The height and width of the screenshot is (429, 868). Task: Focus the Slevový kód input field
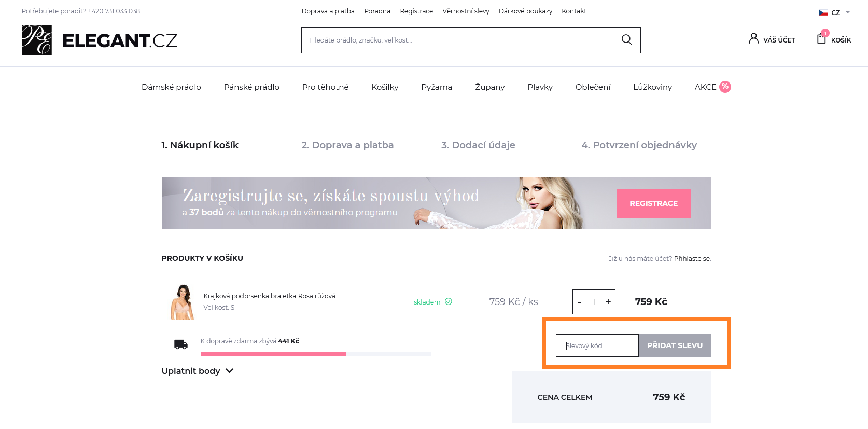pos(597,345)
